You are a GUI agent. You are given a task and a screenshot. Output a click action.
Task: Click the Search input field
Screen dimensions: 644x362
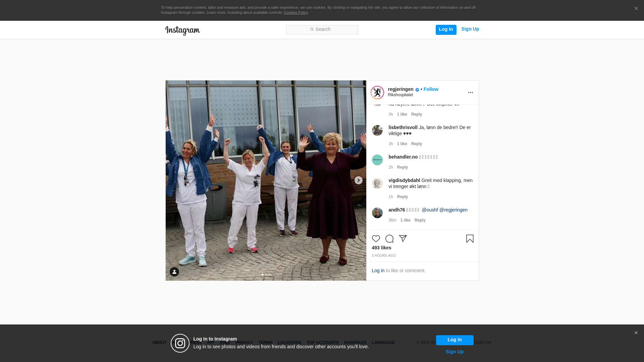[322, 29]
